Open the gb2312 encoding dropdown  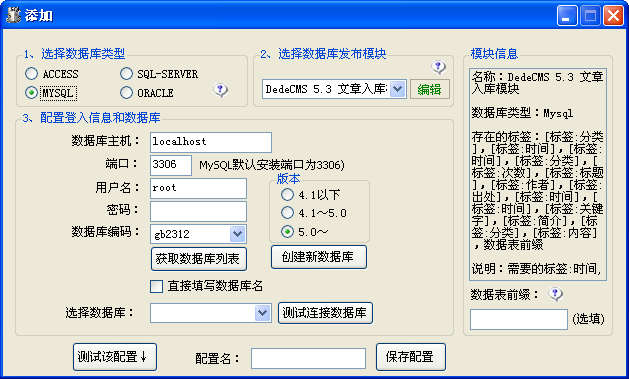pyautogui.click(x=237, y=234)
